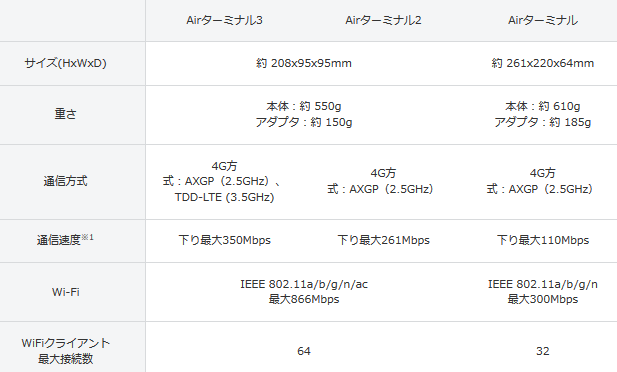The height and width of the screenshot is (372, 617).
Task: Select the 本体：約 550g weight text
Action: coord(303,106)
